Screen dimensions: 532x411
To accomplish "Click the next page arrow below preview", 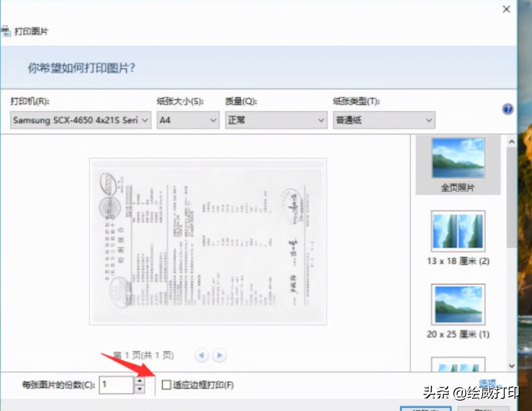I will pyautogui.click(x=219, y=355).
